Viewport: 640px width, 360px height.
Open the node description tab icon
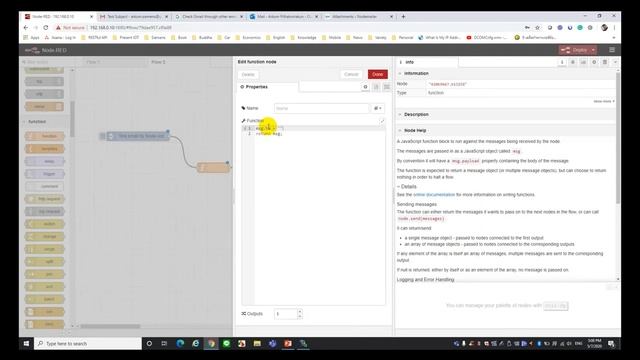[376, 87]
